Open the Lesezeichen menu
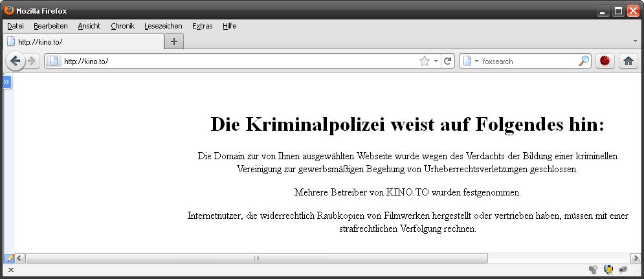Screen dimensions: 644x279 (163, 26)
